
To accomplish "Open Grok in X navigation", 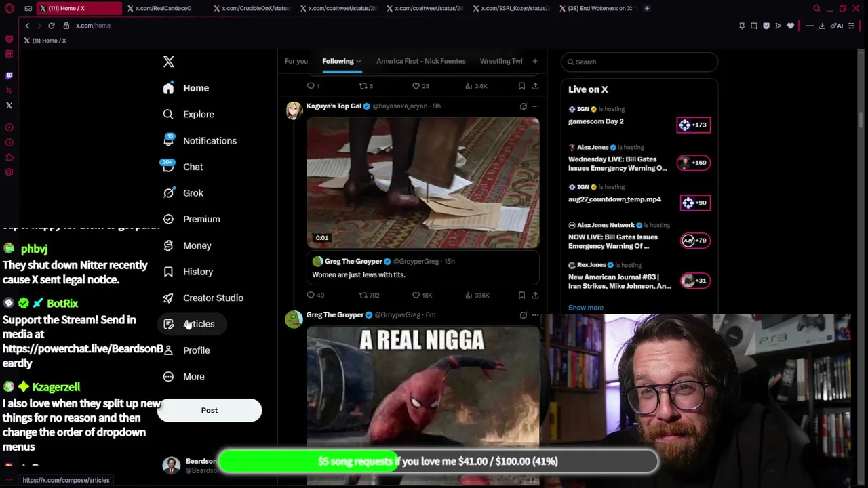I will tap(184, 193).
